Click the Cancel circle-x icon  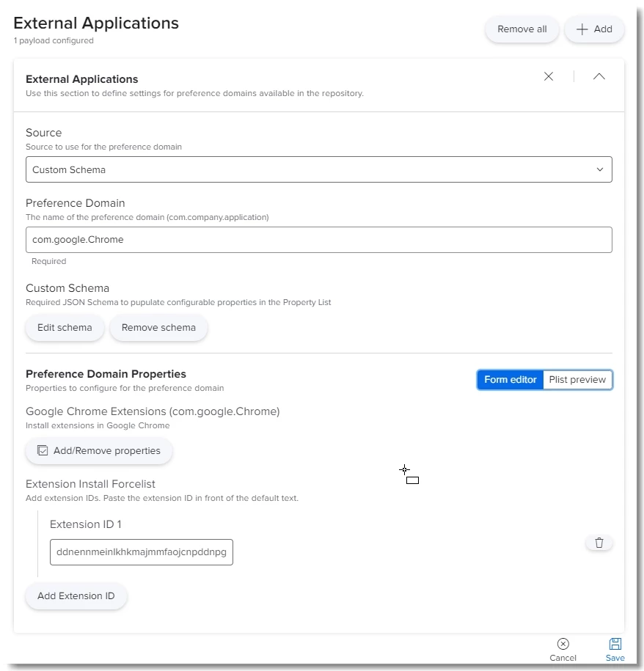[x=563, y=644]
